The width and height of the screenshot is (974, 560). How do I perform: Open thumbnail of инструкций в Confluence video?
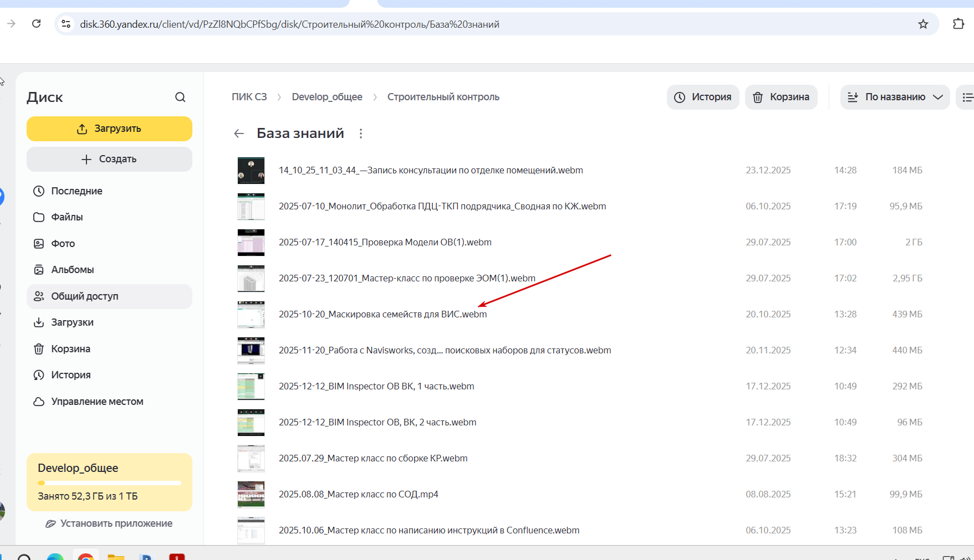click(251, 531)
